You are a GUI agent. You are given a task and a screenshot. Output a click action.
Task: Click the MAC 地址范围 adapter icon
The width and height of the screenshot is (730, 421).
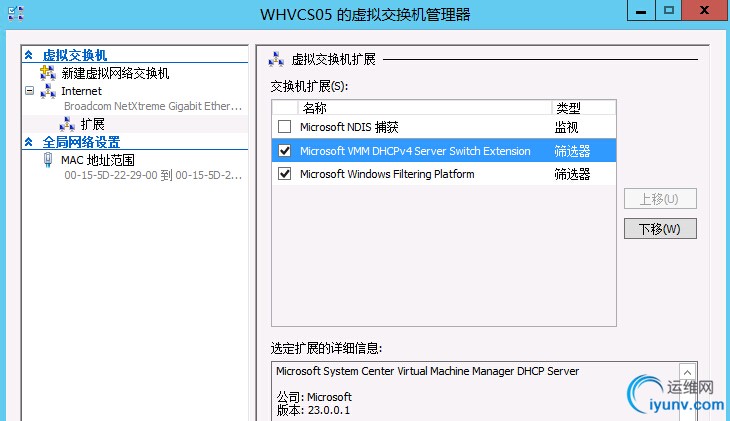click(47, 160)
